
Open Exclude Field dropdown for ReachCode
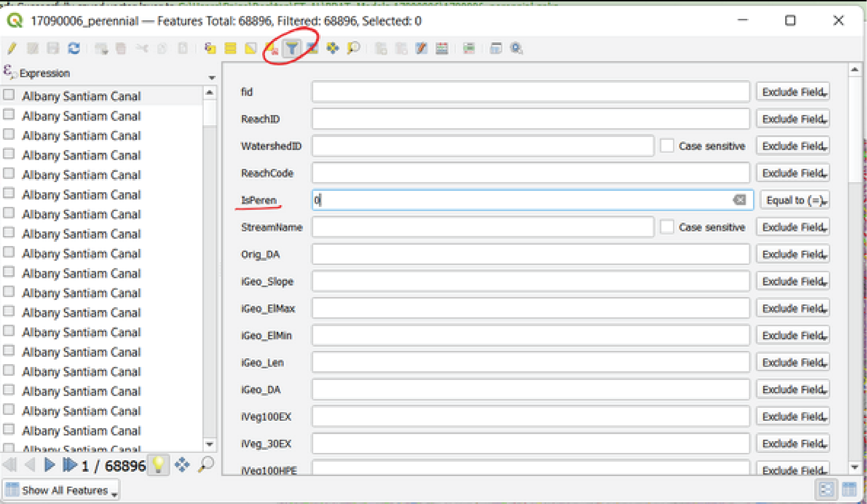point(793,173)
